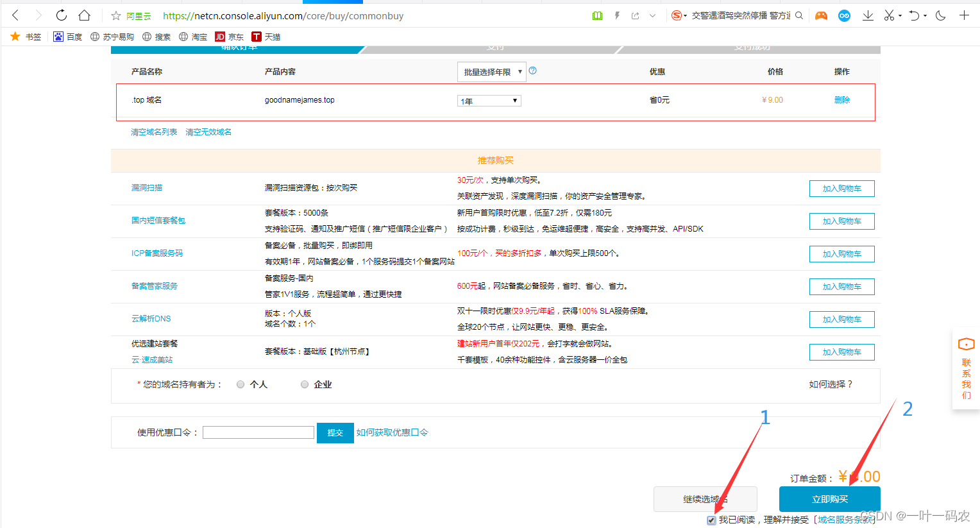This screenshot has width=980, height=528.
Task: Click the URL address bar
Action: [283, 16]
